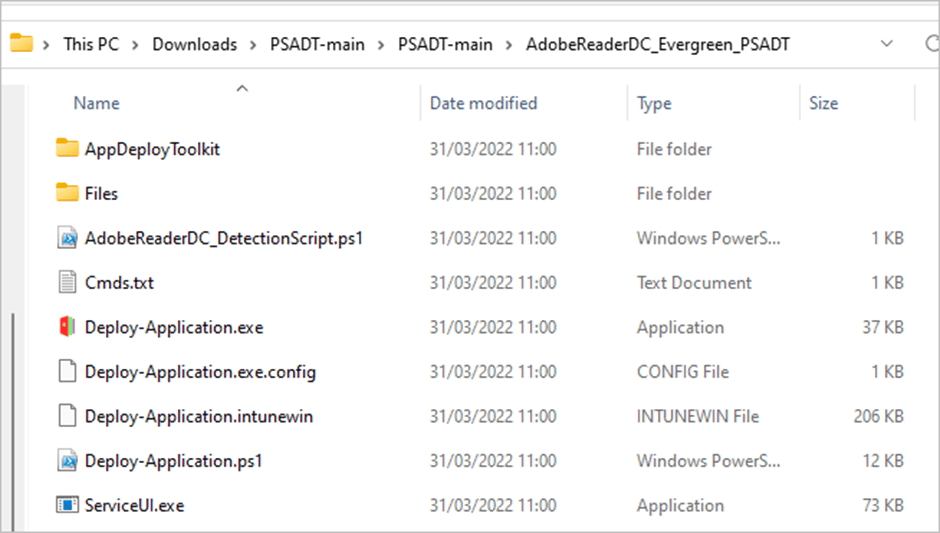This screenshot has height=533, width=940.
Task: Click the CONFIG File type cell
Action: click(683, 372)
